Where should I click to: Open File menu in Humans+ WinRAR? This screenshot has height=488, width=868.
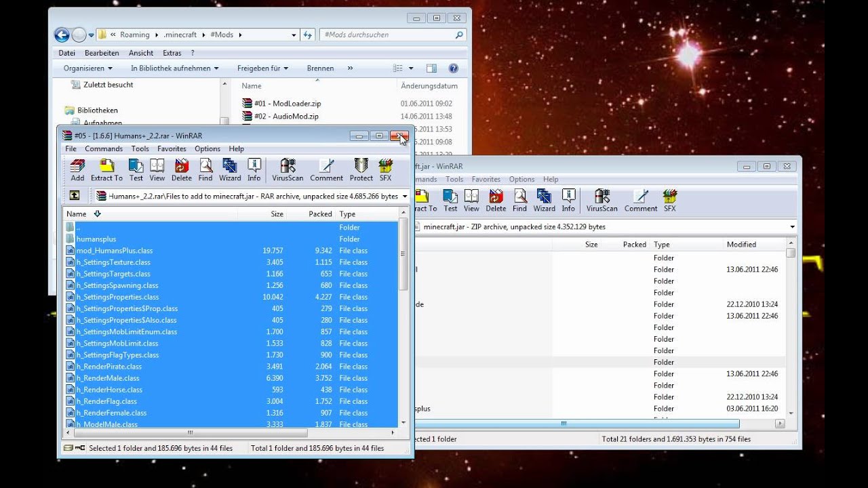coord(71,148)
